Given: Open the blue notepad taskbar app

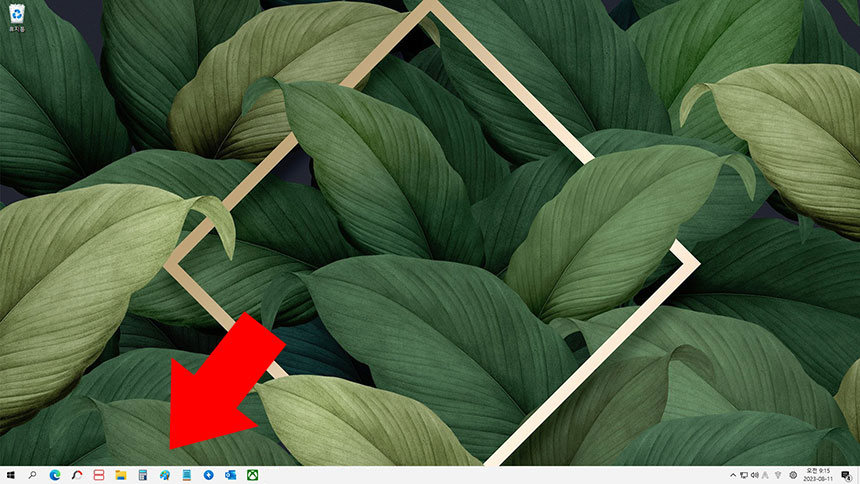Looking at the screenshot, I should pos(186,475).
